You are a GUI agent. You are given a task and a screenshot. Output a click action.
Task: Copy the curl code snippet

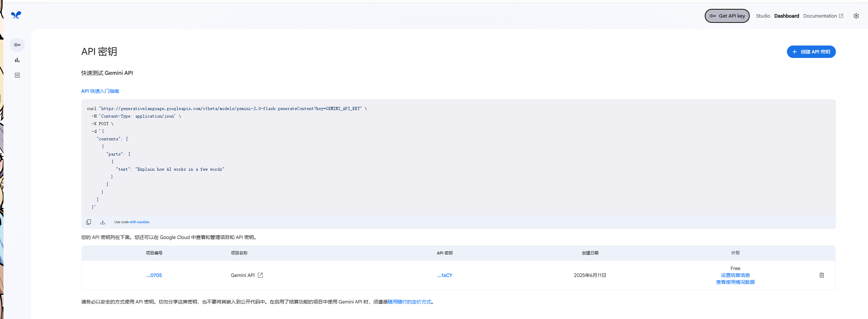pos(89,222)
